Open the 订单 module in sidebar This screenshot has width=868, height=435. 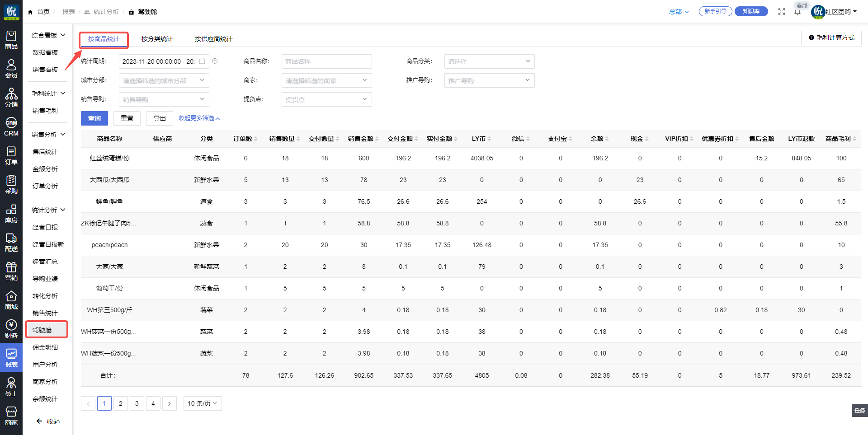(11, 156)
